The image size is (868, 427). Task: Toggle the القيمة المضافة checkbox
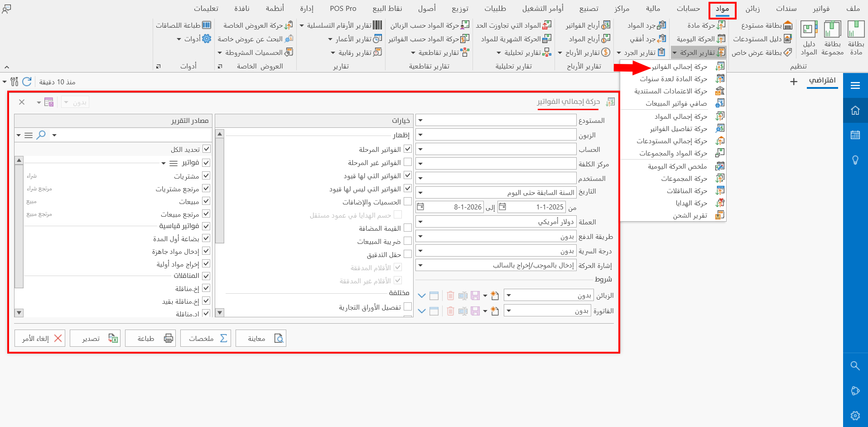[x=408, y=228]
